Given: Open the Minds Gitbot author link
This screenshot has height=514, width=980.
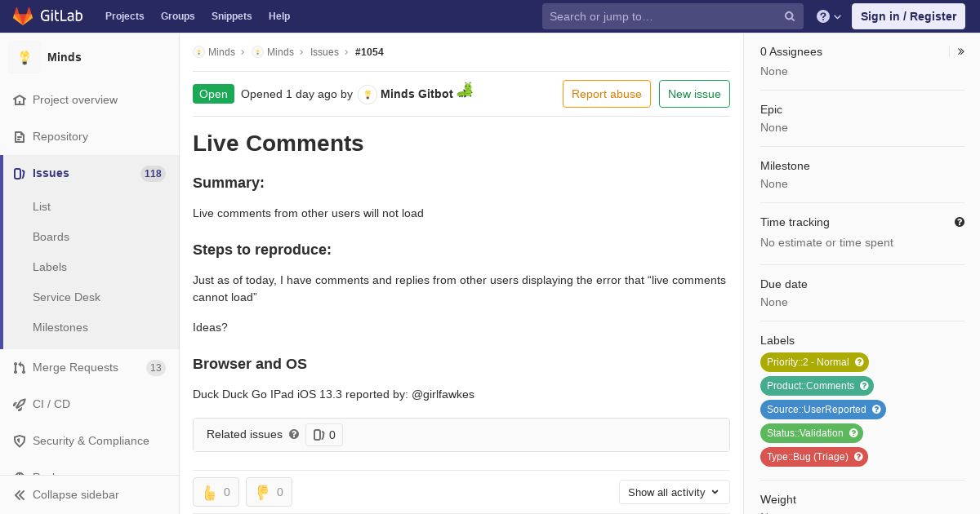Looking at the screenshot, I should point(416,94).
